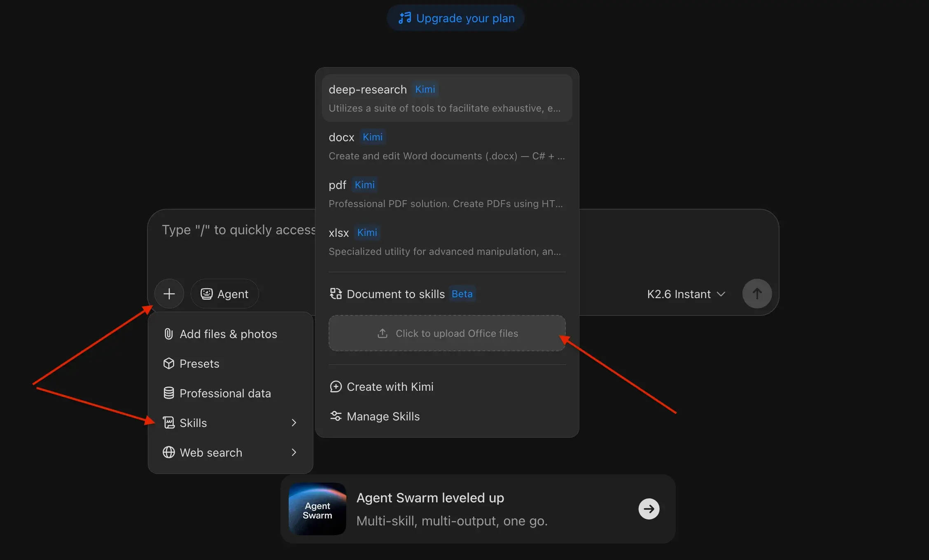Click Create with Kimi
Image resolution: width=929 pixels, height=560 pixels.
point(447,387)
